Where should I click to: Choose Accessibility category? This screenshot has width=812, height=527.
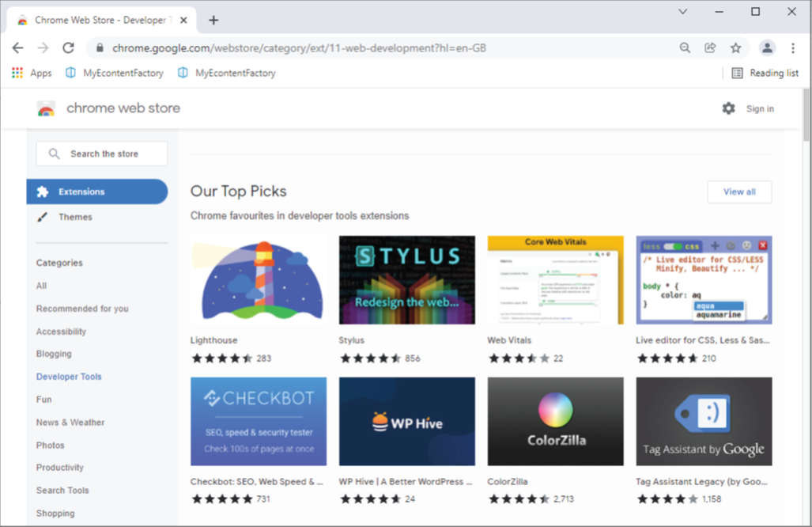tap(61, 332)
